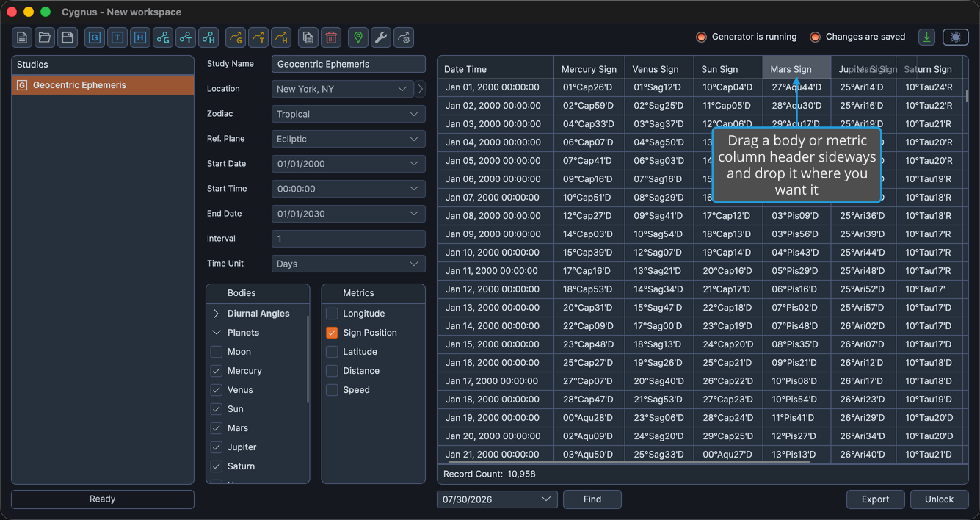Uncheck the Mercury body checkbox
980x520 pixels.
point(217,371)
